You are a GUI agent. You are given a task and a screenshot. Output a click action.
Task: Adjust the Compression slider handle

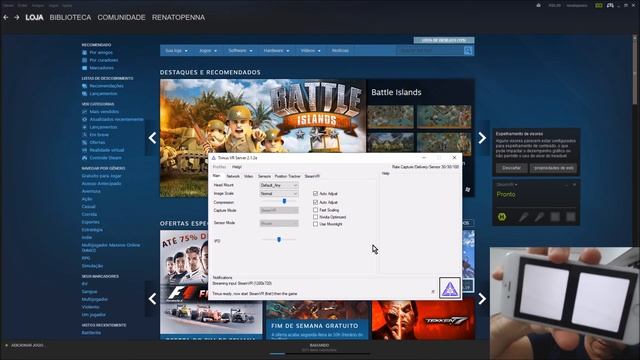(284, 201)
